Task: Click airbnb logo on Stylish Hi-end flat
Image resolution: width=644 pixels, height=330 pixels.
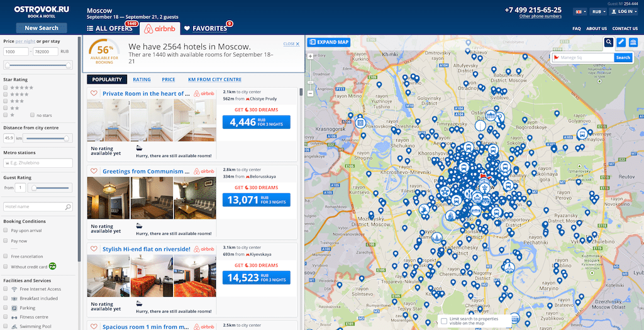Action: pos(204,249)
